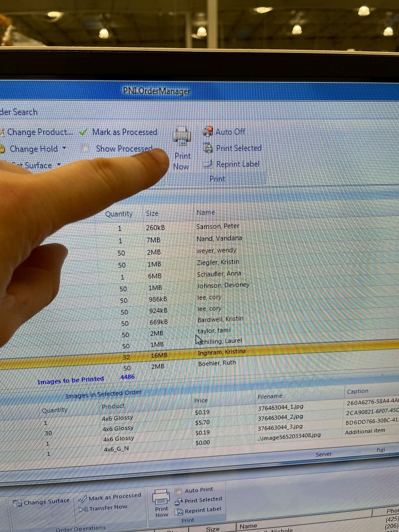
Task: Toggle the Show Processed checkbox
Action: click(x=85, y=149)
